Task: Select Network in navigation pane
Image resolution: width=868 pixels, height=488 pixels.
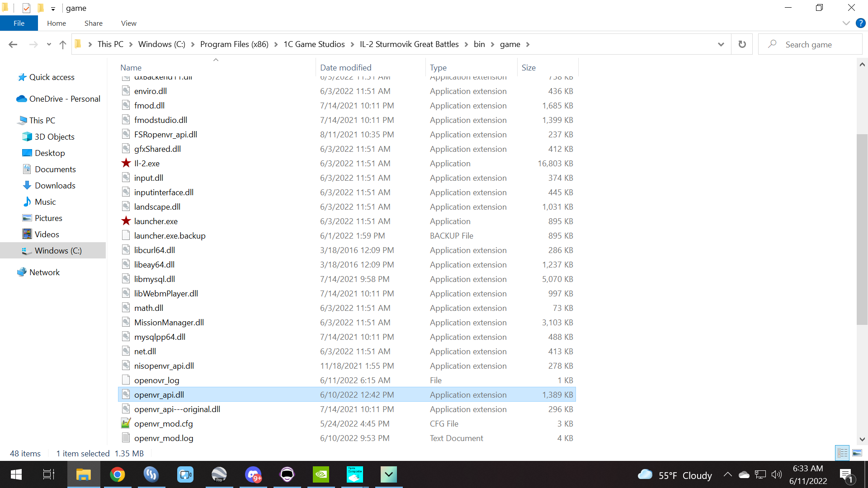Action: pyautogui.click(x=44, y=272)
